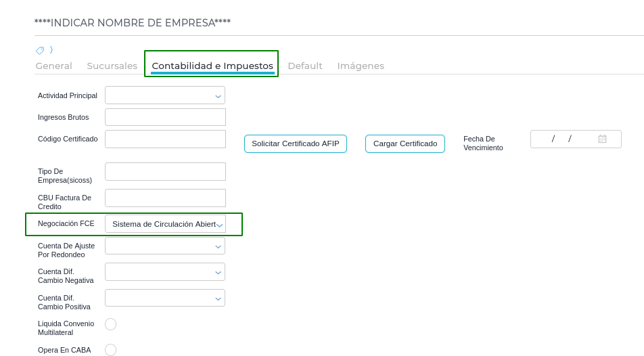Click the tag icon above the tabs
The width and height of the screenshot is (644, 356).
pyautogui.click(x=40, y=50)
